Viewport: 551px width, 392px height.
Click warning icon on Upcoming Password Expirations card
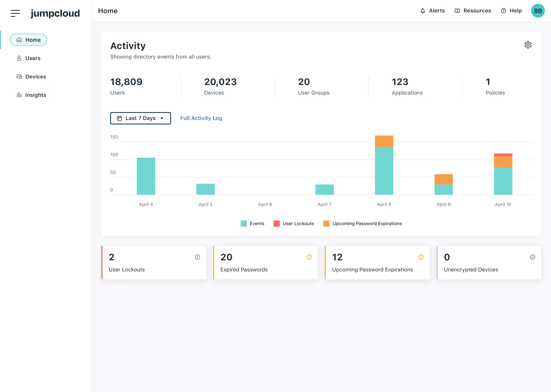point(421,257)
